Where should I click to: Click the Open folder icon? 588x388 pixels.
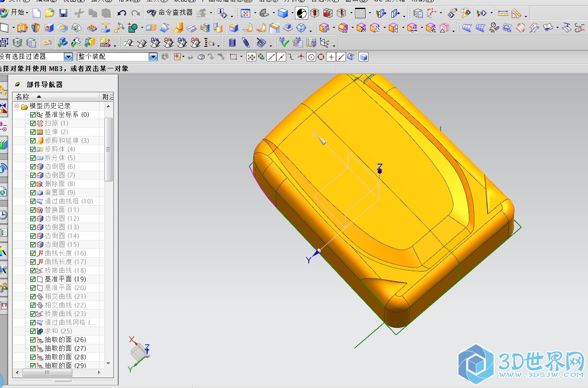pos(50,13)
